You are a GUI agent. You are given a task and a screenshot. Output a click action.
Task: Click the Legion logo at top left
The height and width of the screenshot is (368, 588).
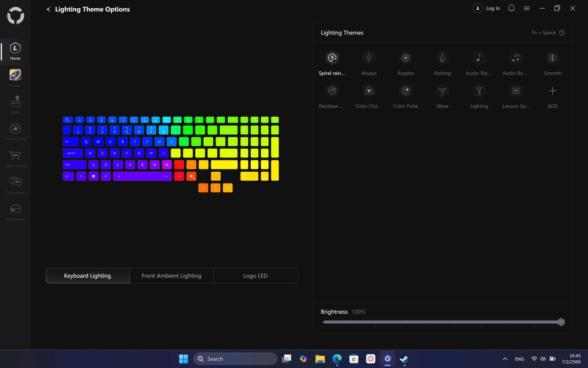click(x=15, y=15)
